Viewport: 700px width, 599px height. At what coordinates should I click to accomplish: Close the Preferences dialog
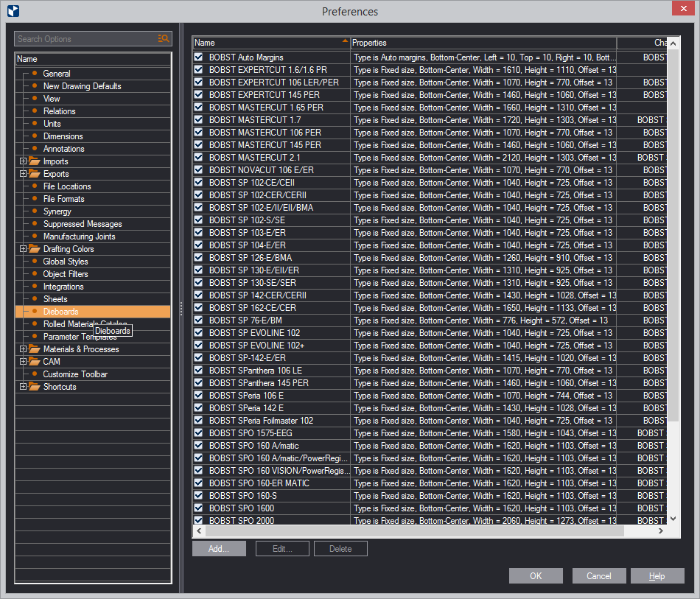pos(684,9)
